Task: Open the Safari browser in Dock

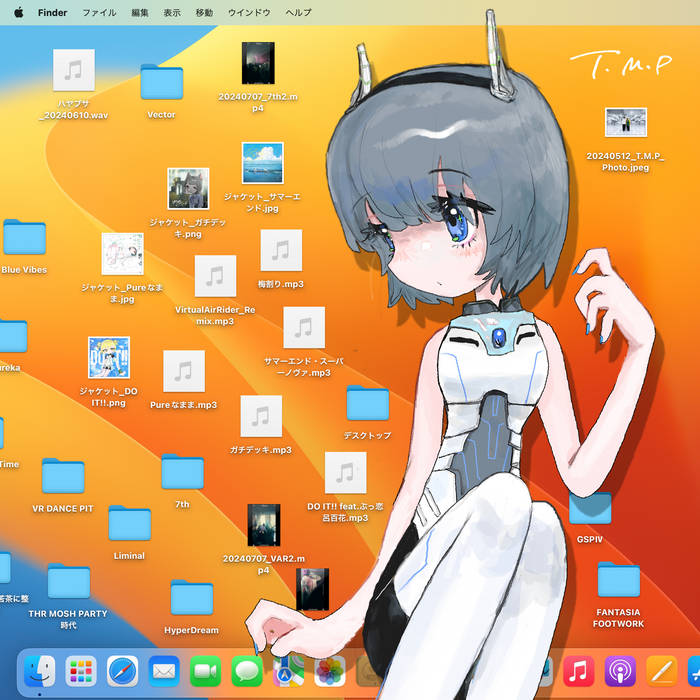Action: tap(122, 671)
